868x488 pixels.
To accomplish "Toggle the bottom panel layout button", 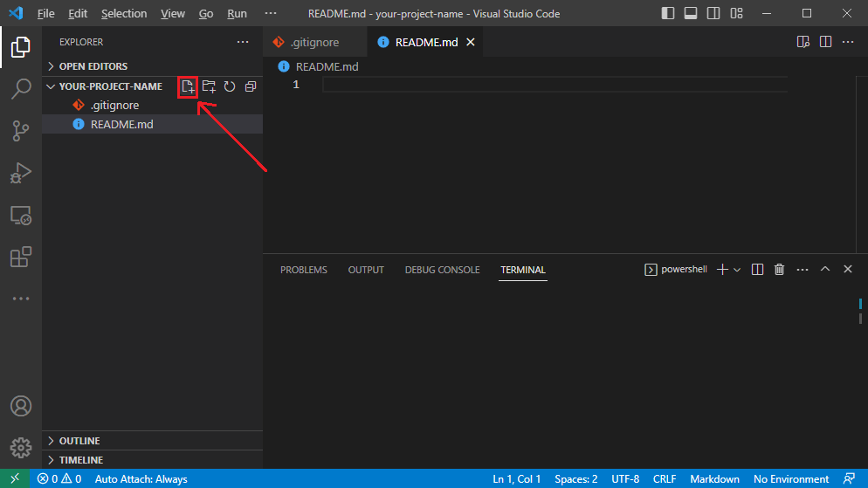I will point(690,14).
